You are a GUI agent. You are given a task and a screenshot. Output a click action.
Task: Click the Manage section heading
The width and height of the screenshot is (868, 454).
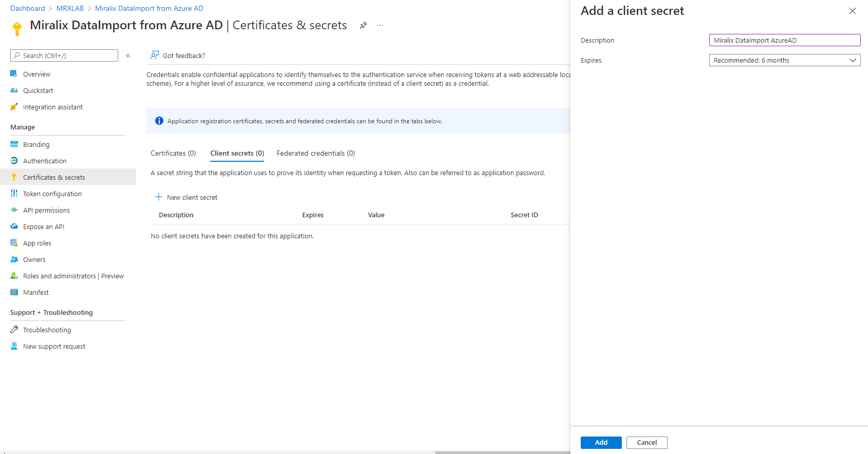23,127
